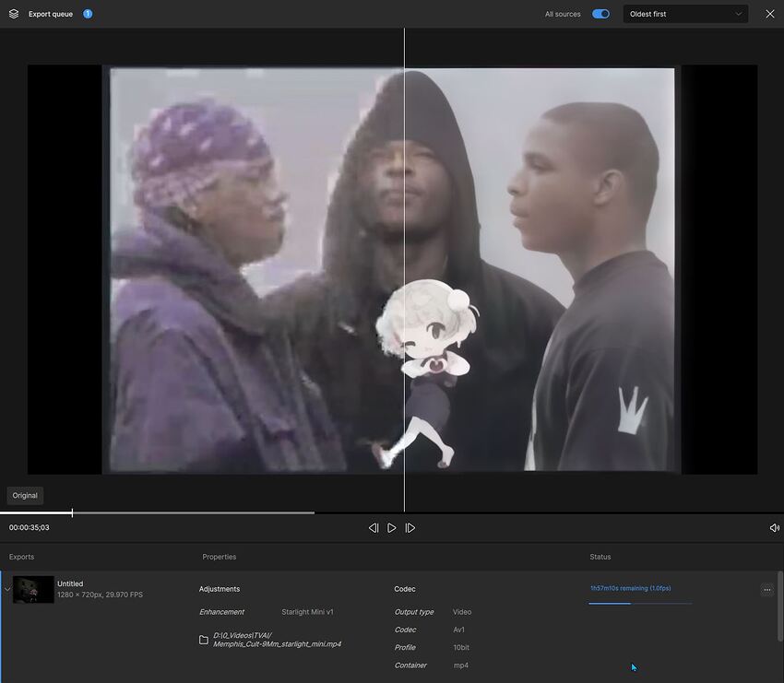
Task: Step back one frame
Action: coord(374,527)
